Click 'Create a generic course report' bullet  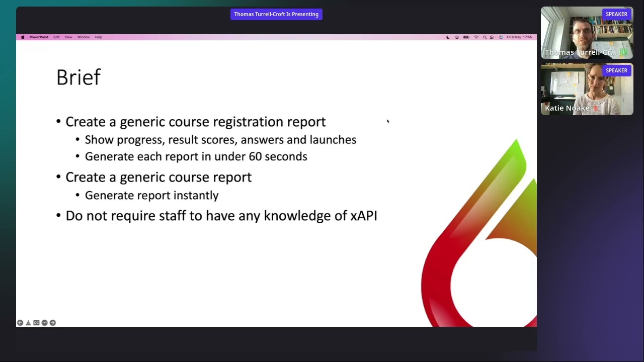(x=158, y=177)
